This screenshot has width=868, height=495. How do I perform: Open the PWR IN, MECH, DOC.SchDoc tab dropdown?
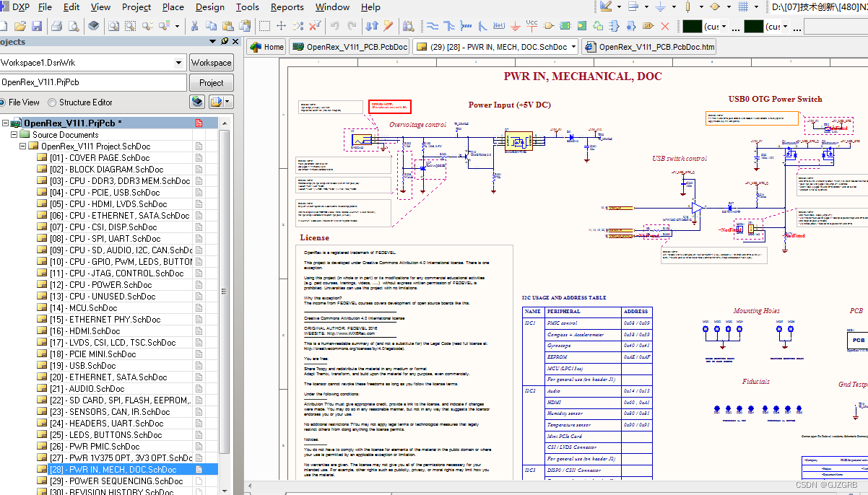(x=573, y=46)
